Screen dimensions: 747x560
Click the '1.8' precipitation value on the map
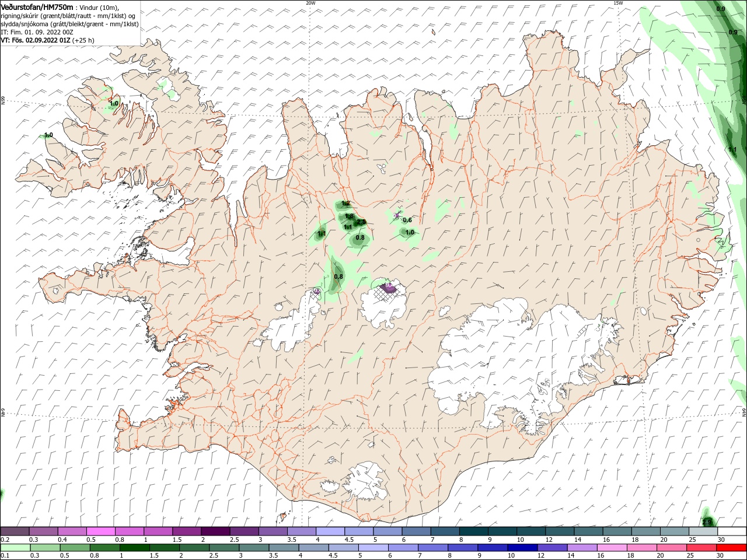(349, 216)
